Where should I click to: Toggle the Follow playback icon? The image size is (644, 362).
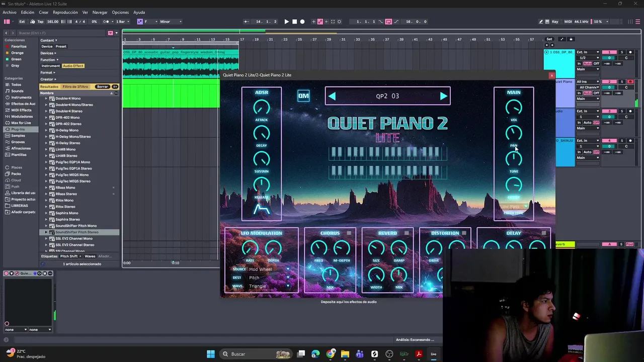click(246, 22)
